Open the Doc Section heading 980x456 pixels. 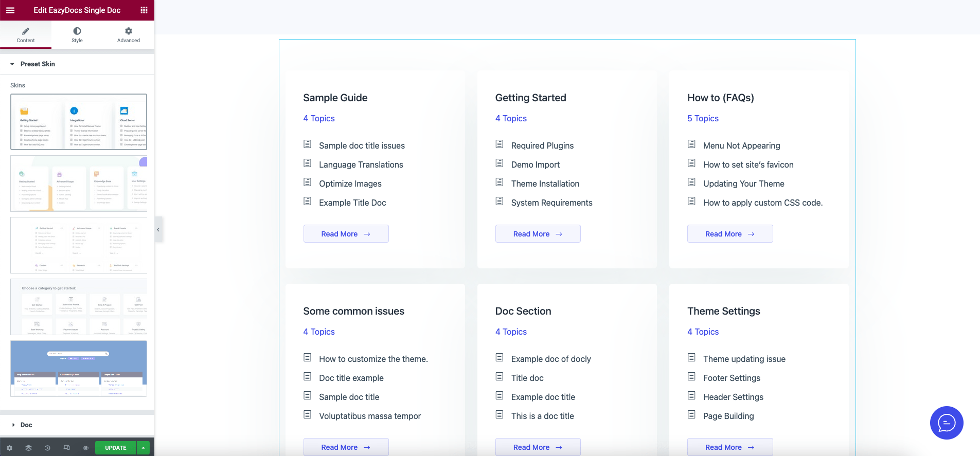[523, 311]
